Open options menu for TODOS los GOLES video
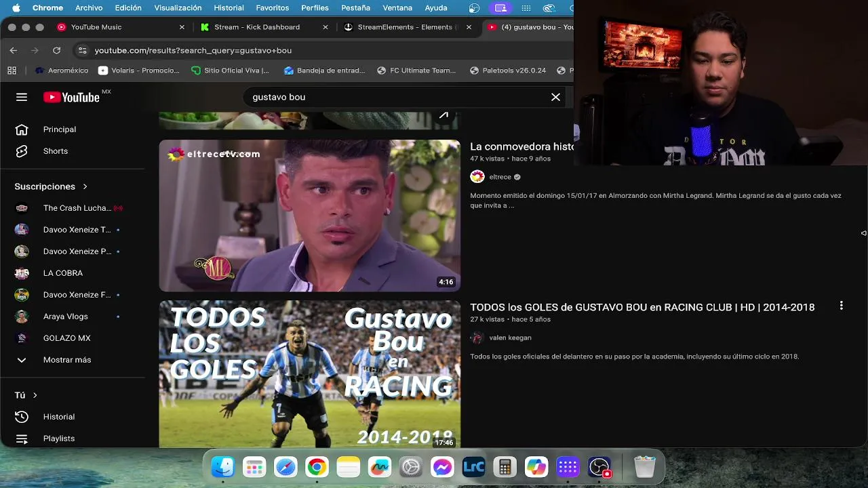This screenshot has height=488, width=868. click(x=842, y=306)
